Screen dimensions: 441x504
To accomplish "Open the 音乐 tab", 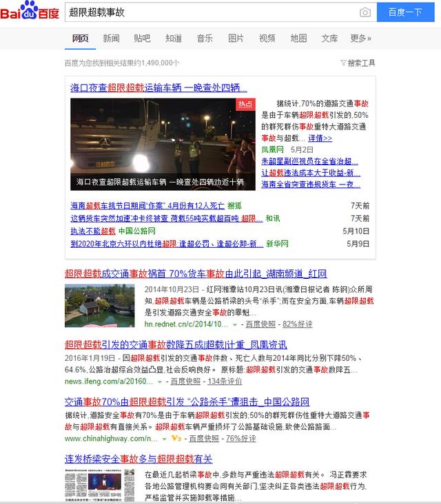I will (x=205, y=39).
